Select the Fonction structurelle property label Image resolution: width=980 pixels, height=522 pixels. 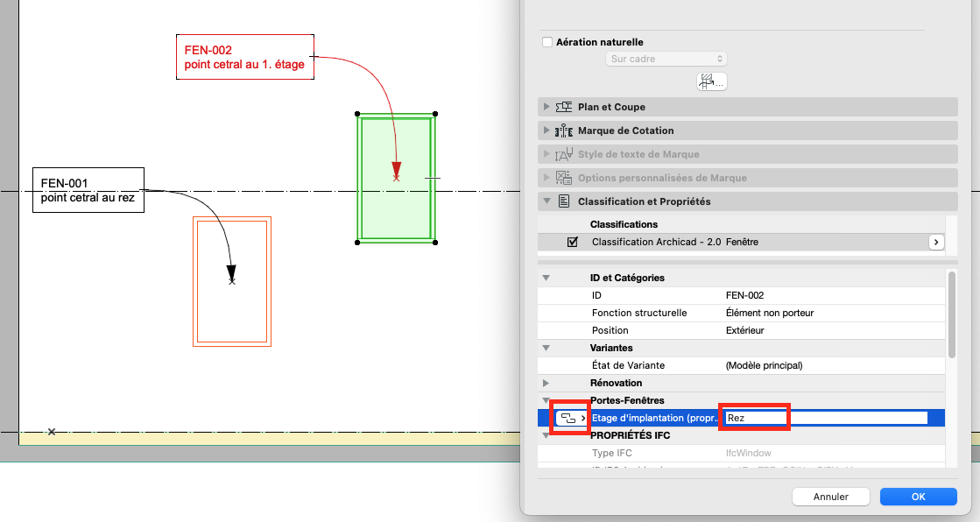click(x=638, y=313)
